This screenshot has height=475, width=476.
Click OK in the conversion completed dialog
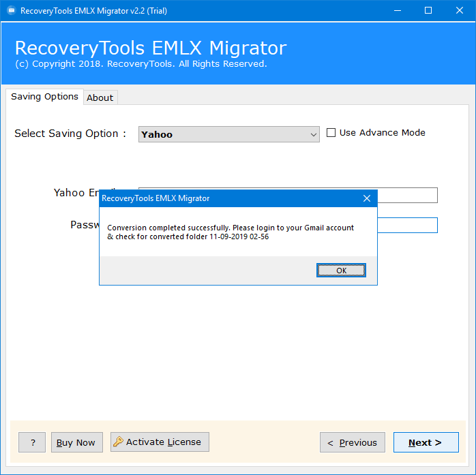pos(341,271)
